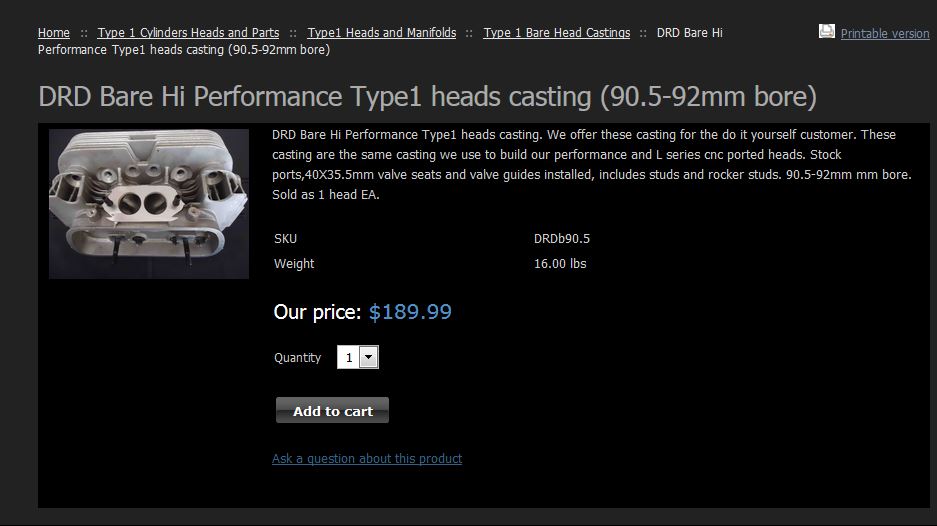Select the SKU value DRDb90.5
937x526 pixels.
click(x=562, y=239)
